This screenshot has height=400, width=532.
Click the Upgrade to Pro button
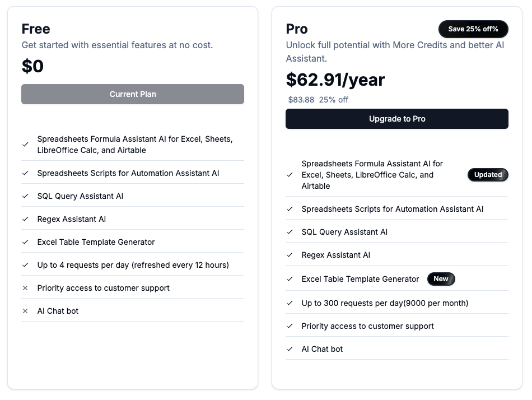pyautogui.click(x=396, y=119)
